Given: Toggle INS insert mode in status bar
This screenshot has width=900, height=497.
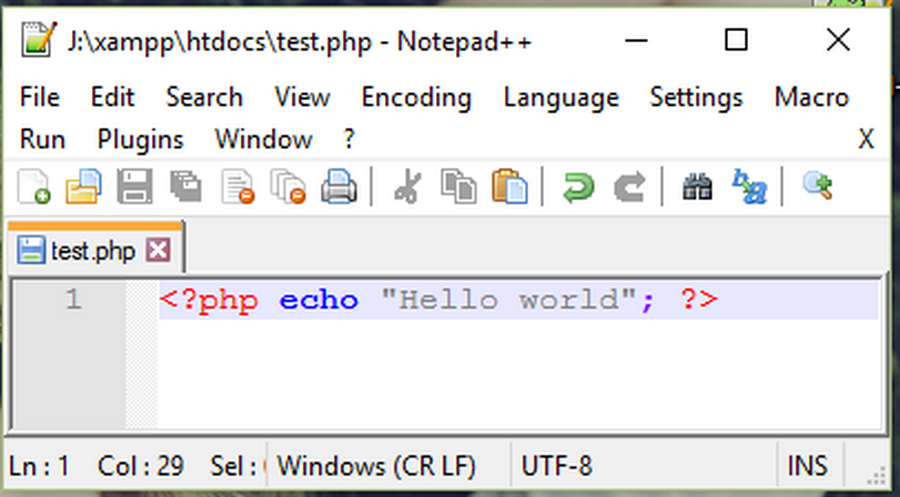Looking at the screenshot, I should click(x=807, y=466).
